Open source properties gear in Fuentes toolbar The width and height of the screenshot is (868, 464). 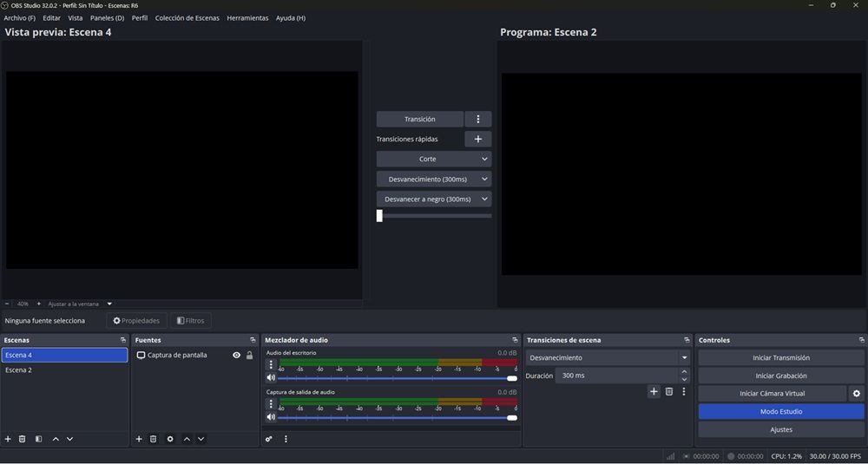[170, 439]
